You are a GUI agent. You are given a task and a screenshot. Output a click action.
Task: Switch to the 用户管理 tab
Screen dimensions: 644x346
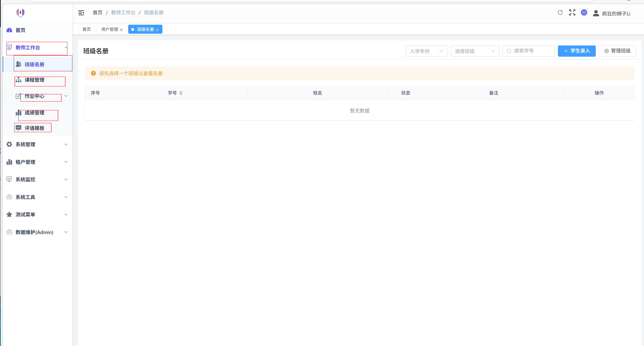109,29
